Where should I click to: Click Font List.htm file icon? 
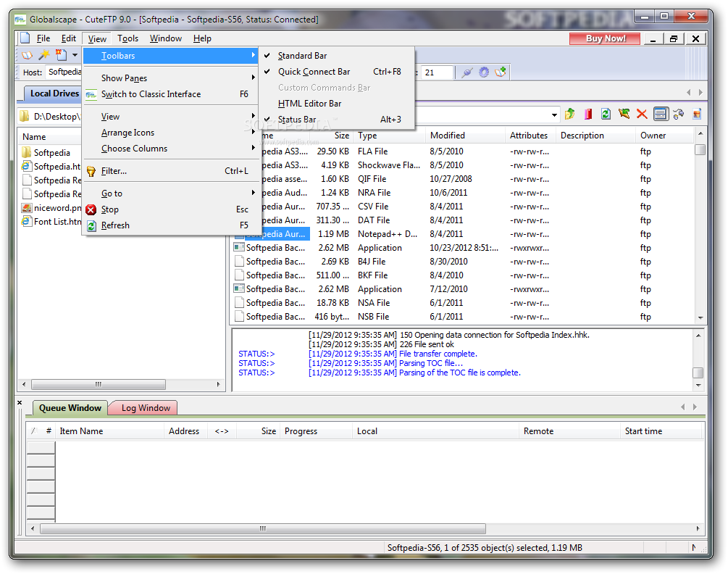tap(27, 221)
